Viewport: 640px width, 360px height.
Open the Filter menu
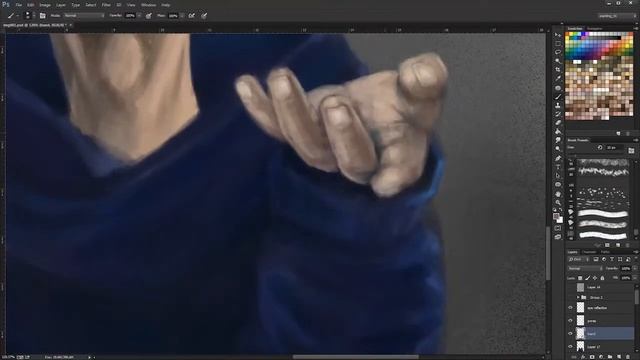click(x=106, y=5)
